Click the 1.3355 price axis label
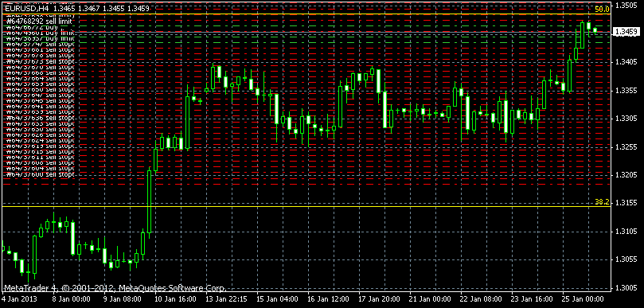The height and width of the screenshot is (308, 644). pyautogui.click(x=627, y=91)
